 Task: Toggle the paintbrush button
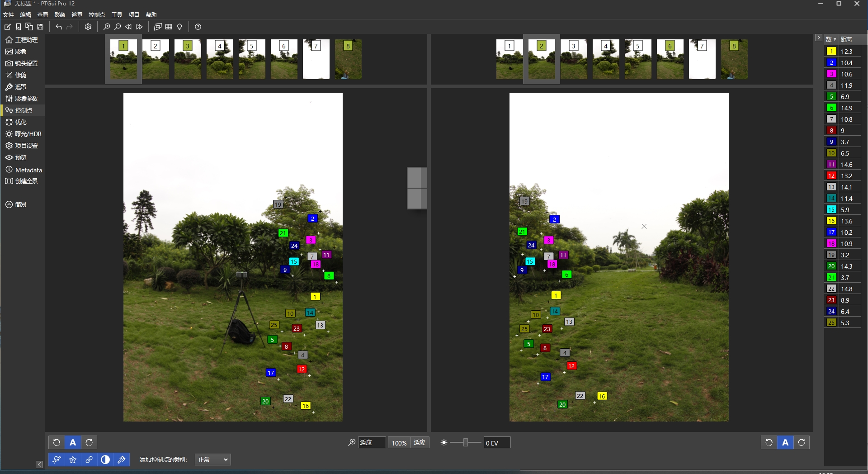pyautogui.click(x=122, y=460)
